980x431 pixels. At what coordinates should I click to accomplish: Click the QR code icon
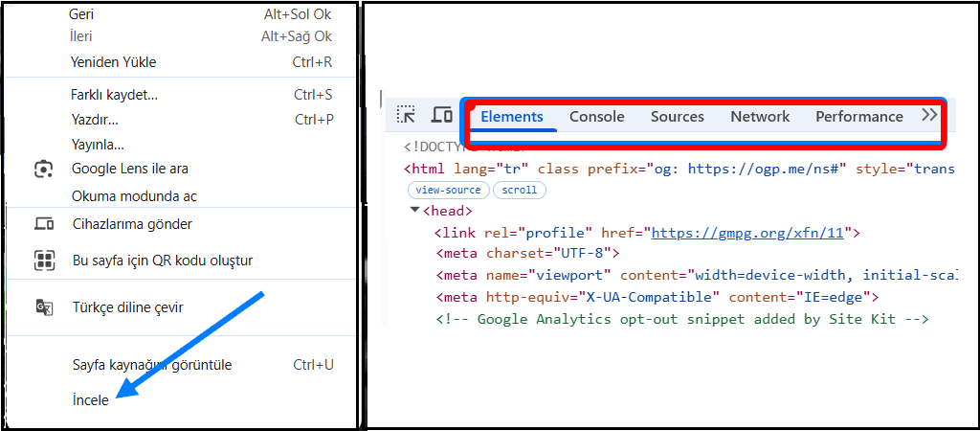(44, 261)
